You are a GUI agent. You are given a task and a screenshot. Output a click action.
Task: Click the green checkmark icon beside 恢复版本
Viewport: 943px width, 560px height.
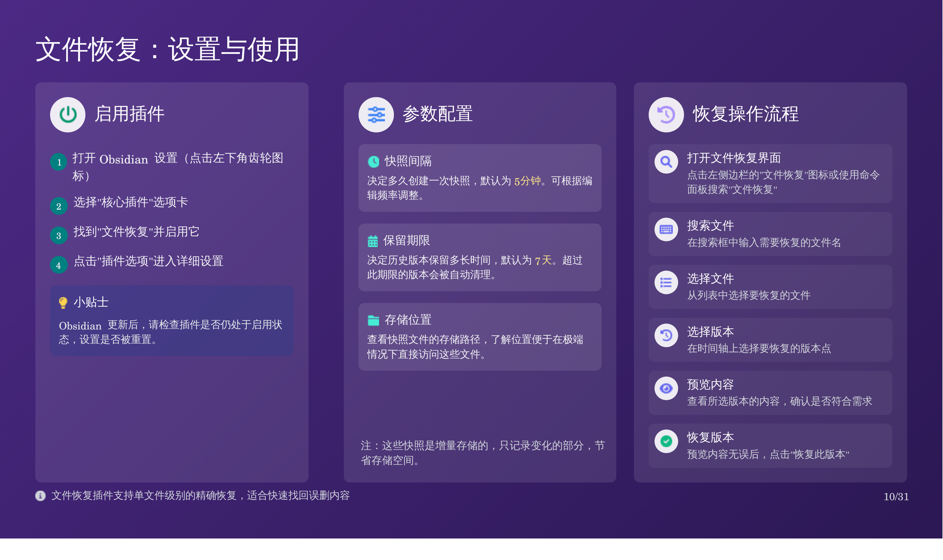point(666,441)
